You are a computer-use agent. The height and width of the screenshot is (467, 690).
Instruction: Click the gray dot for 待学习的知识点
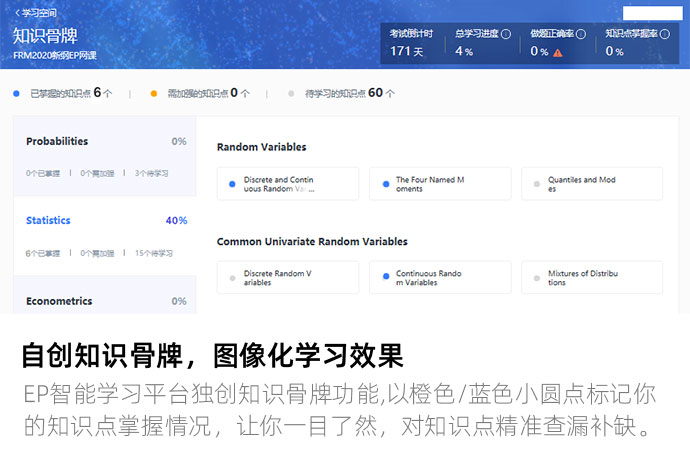coord(291,93)
